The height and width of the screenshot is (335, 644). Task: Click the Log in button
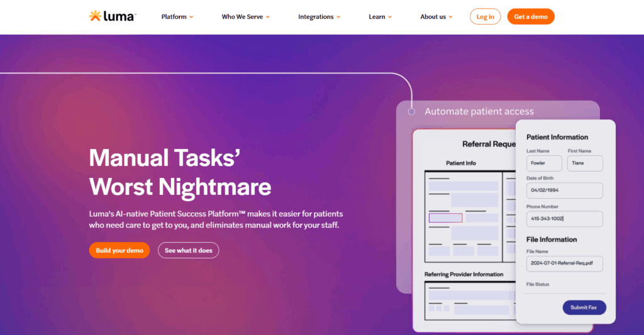[485, 16]
